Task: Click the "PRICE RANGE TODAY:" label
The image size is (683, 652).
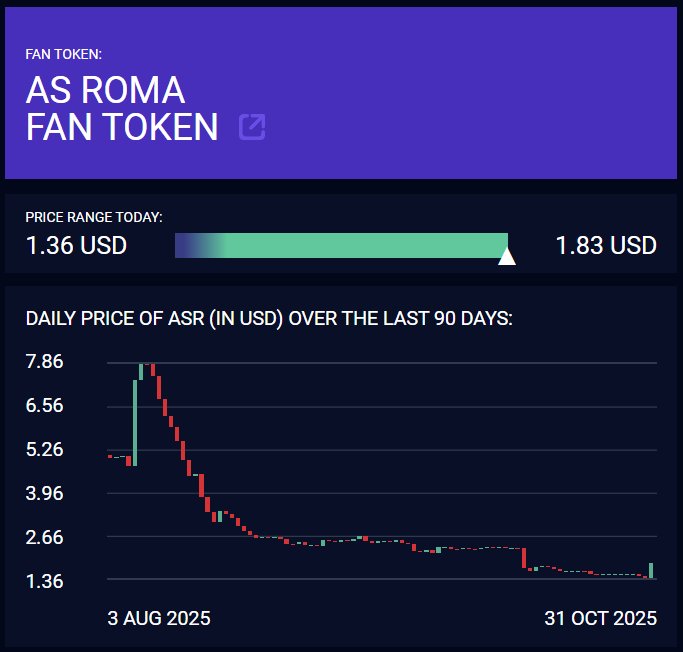Action: pos(94,217)
